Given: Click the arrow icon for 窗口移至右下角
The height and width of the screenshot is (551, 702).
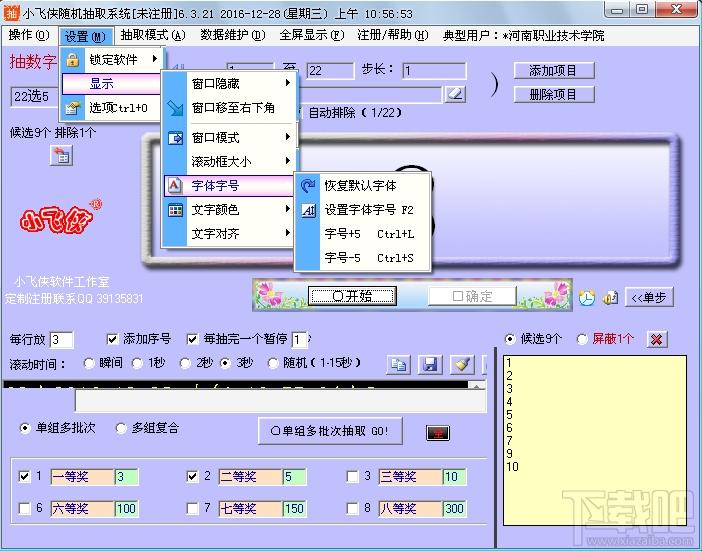Looking at the screenshot, I should coord(175,108).
